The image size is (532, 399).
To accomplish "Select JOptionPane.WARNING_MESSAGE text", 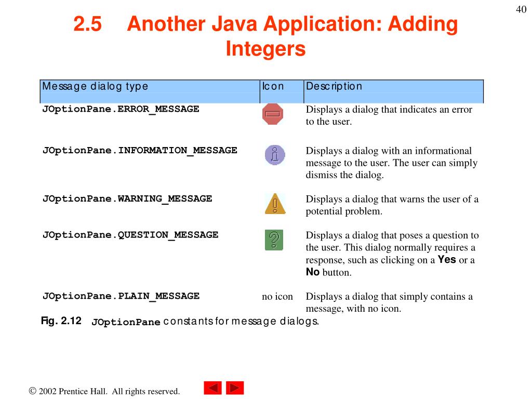I will click(127, 199).
